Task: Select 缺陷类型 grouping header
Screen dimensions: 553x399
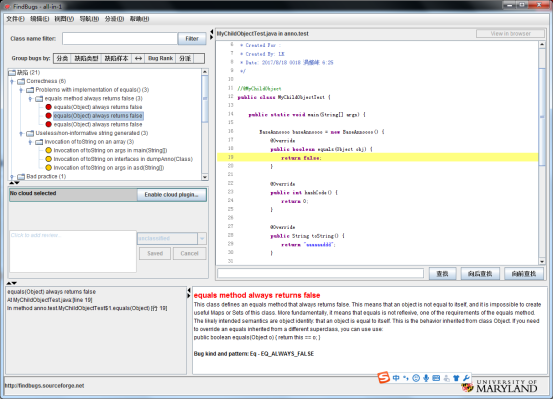Action: pyautogui.click(x=86, y=58)
